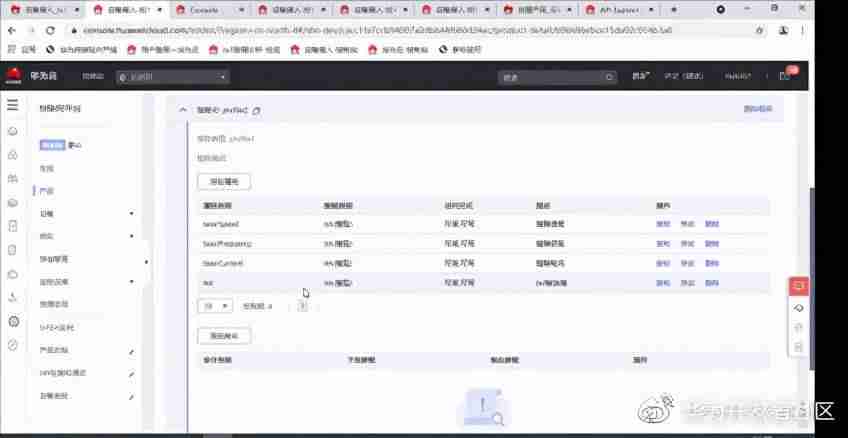Image resolution: width=848 pixels, height=438 pixels.
Task: Click the page's vertical scrollbar
Action: point(811,278)
